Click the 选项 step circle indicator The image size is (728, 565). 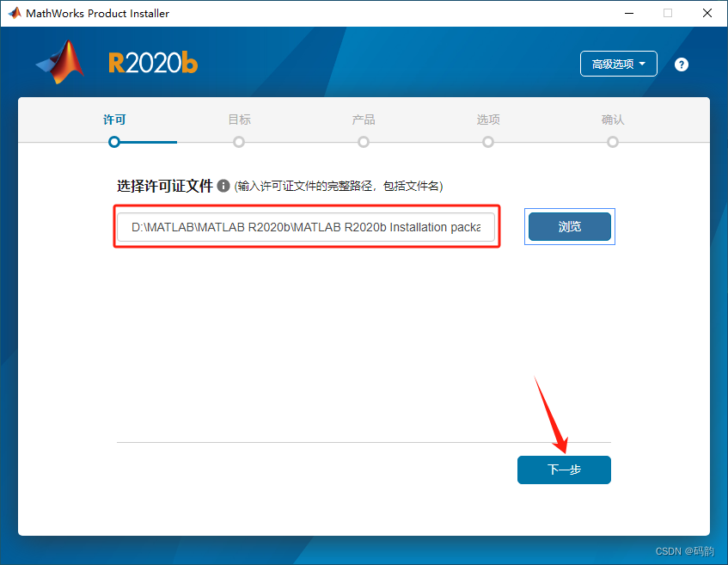coord(487,141)
